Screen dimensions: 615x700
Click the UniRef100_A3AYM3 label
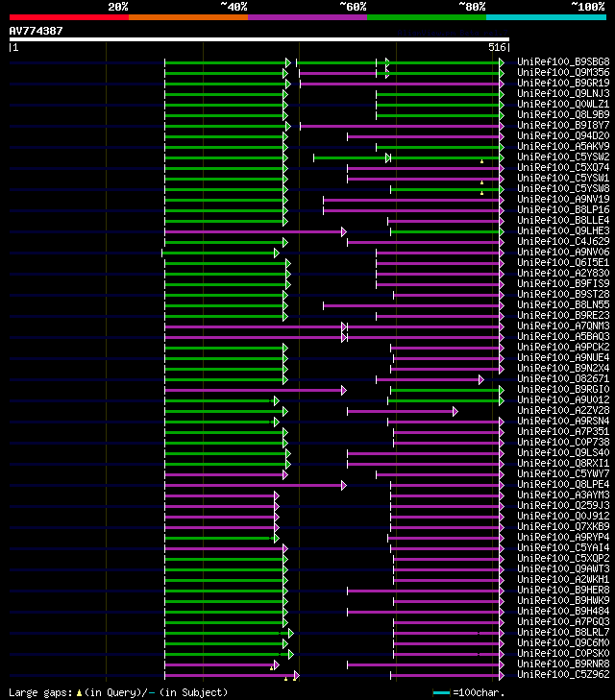click(563, 495)
